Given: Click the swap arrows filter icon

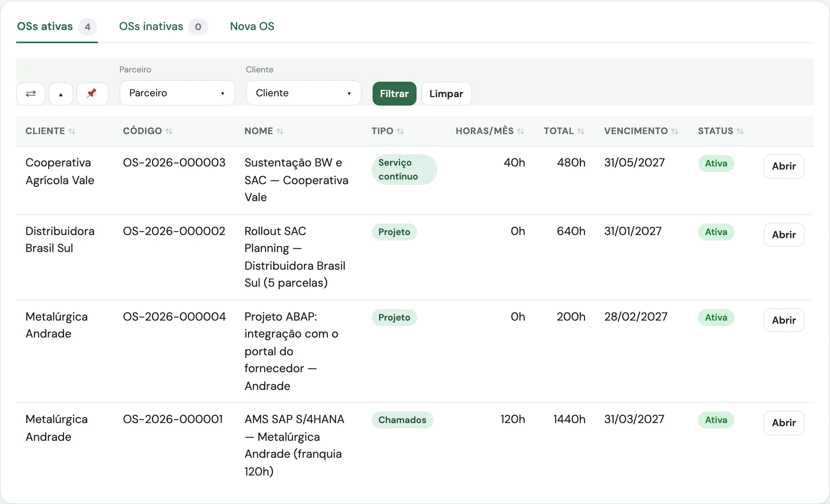Looking at the screenshot, I should pyautogui.click(x=31, y=94).
